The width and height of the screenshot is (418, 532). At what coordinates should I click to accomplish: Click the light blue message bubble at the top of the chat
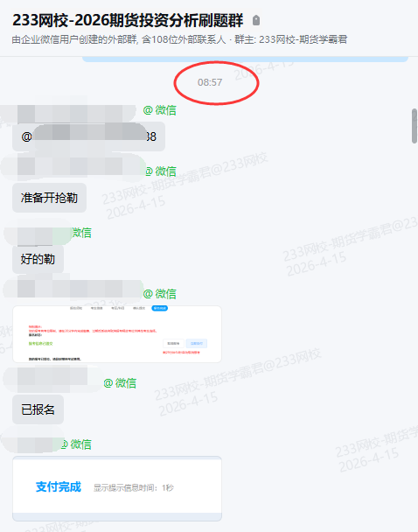click(x=245, y=59)
